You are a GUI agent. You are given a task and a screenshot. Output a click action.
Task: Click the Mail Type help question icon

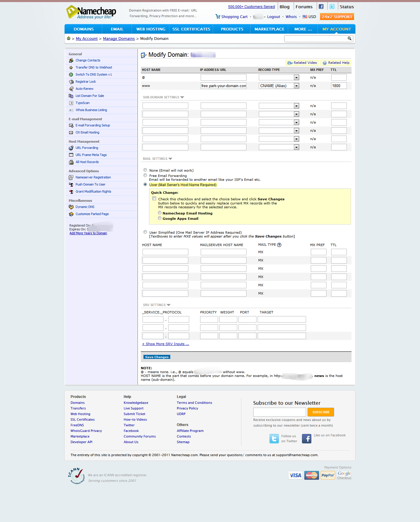279,245
